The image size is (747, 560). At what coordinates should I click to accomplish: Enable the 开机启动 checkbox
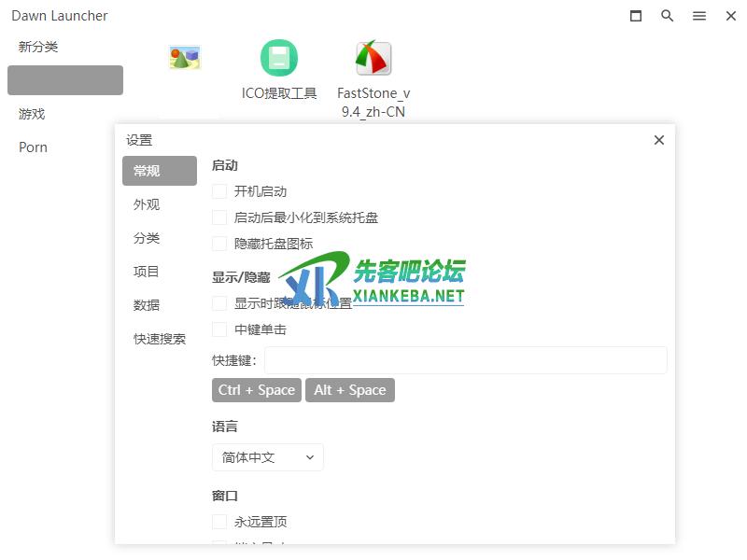(x=219, y=191)
